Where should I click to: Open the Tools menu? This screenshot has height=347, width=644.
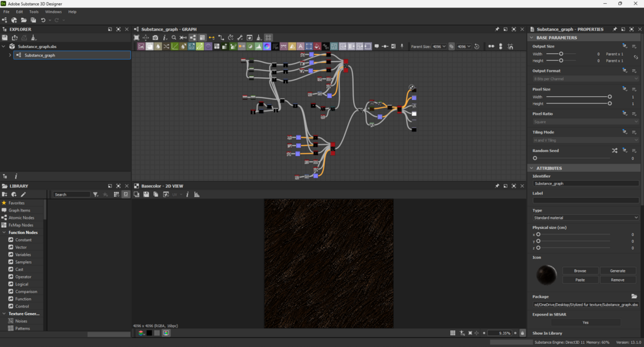[34, 12]
